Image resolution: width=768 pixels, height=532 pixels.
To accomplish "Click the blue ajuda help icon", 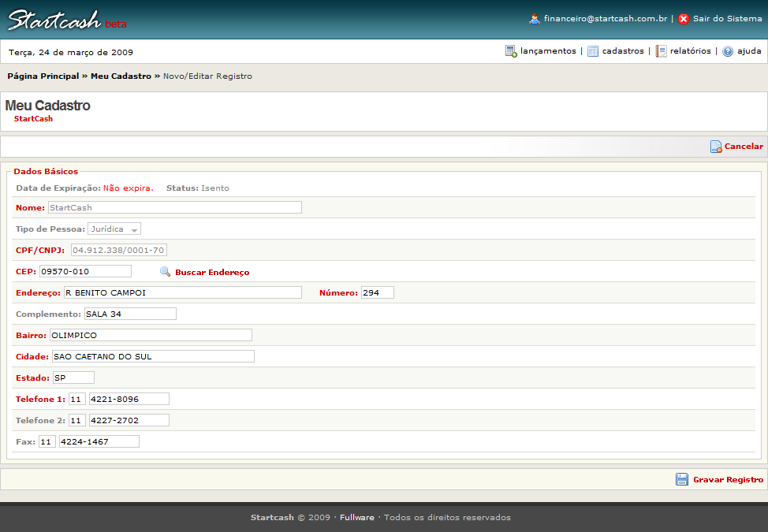I will 728,51.
